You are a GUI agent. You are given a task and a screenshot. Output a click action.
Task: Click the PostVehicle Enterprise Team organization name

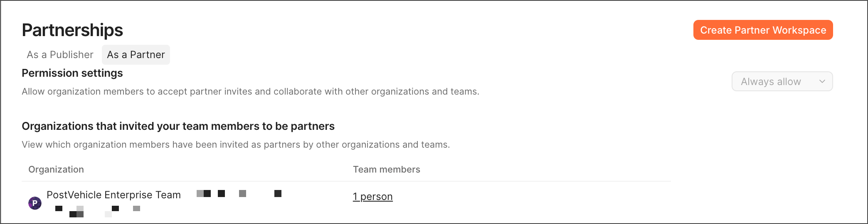pos(113,195)
